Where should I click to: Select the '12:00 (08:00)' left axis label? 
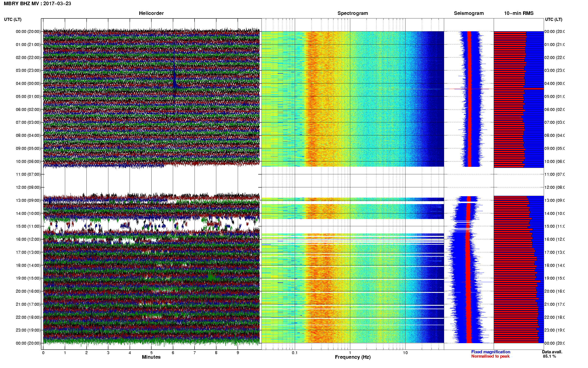(28, 187)
